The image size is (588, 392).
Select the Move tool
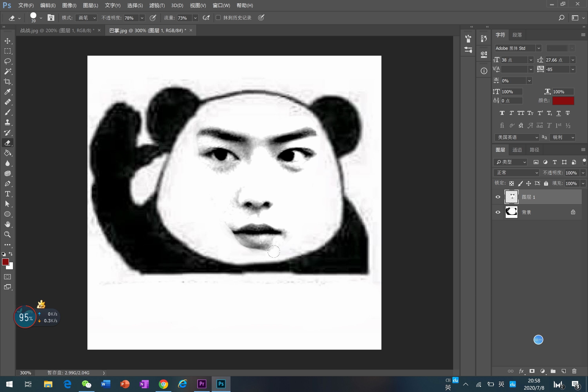coord(7,41)
